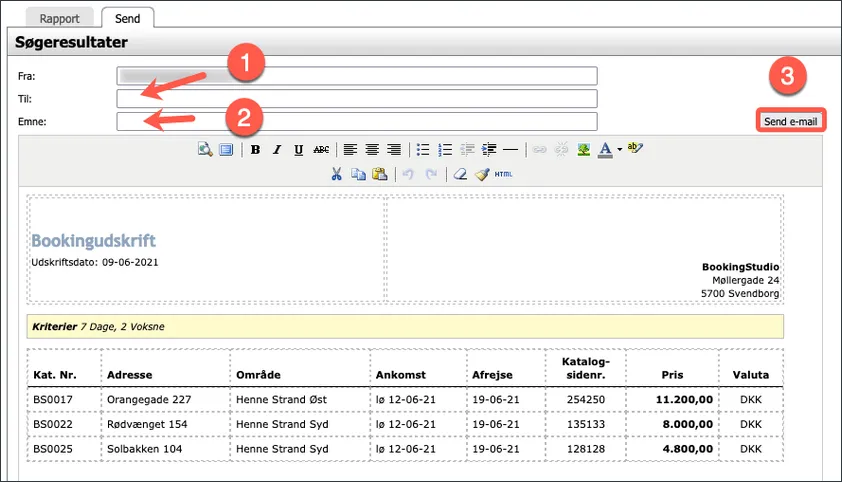Click the insert image icon

pos(584,150)
